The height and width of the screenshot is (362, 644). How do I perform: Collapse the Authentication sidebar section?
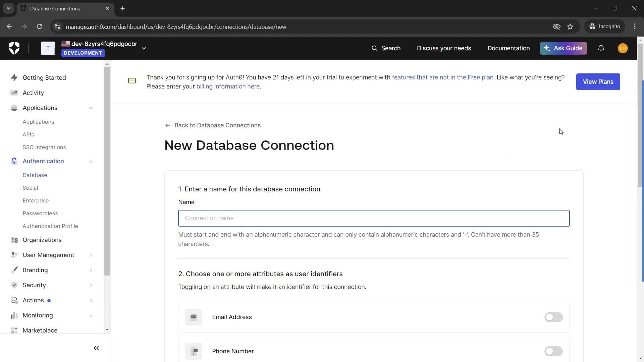[91, 161]
